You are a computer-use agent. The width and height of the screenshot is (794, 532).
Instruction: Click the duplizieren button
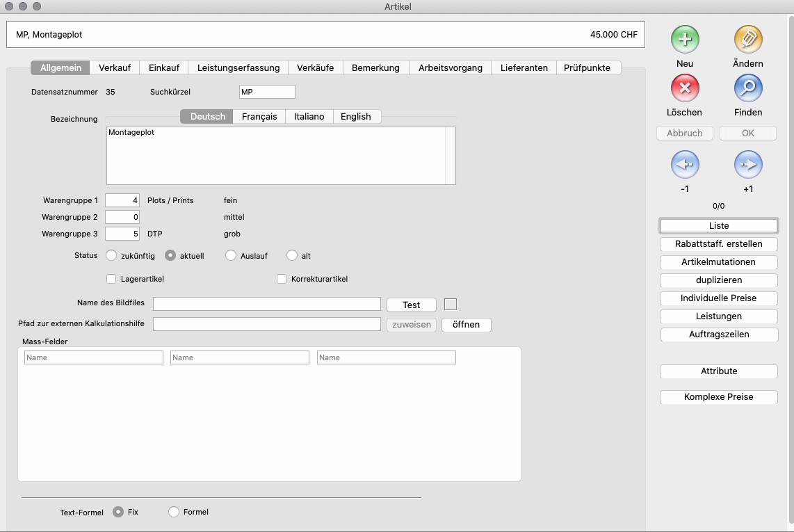point(718,280)
